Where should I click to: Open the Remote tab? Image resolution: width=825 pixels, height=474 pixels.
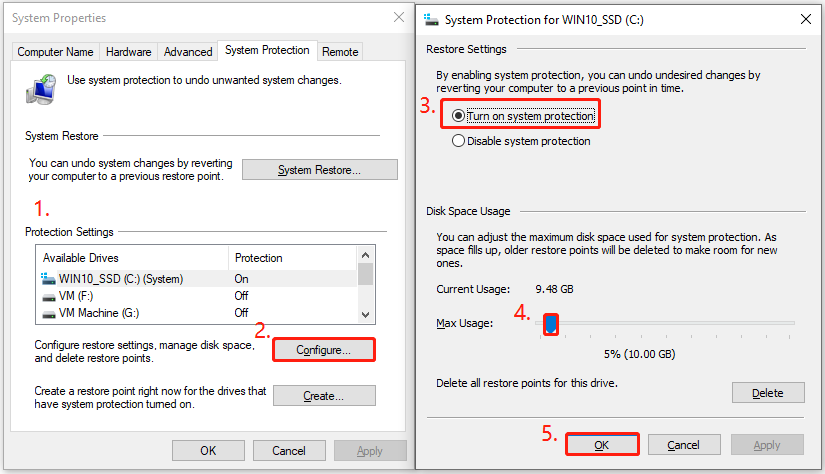340,52
